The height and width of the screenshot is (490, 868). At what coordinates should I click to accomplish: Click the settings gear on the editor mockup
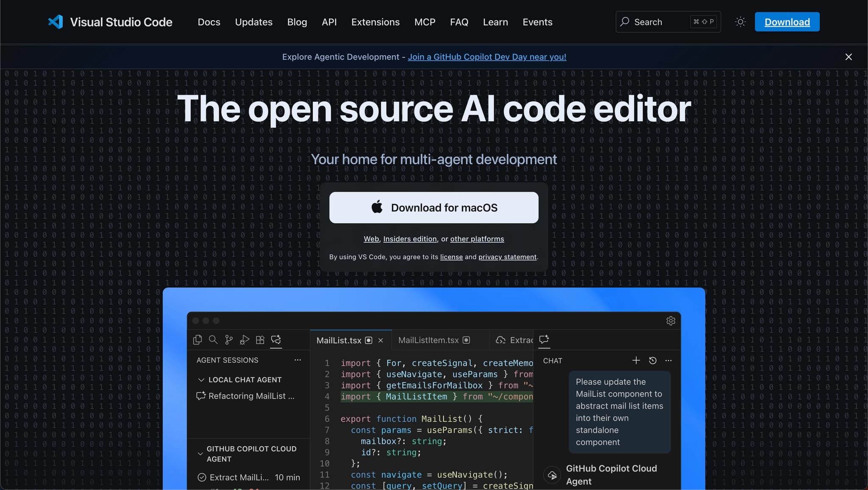tap(670, 321)
